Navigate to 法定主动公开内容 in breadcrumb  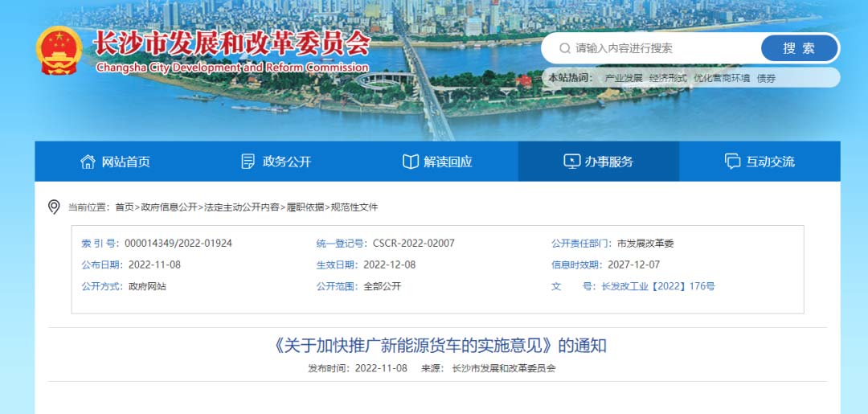(242, 207)
